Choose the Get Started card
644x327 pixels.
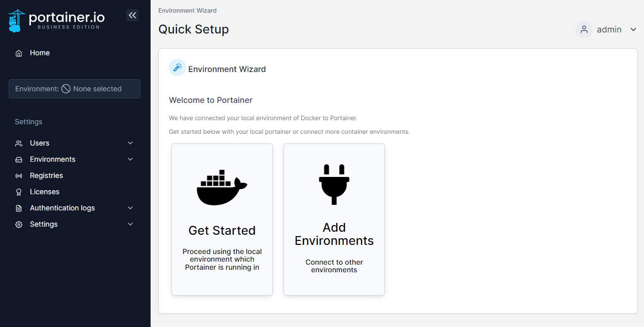tap(222, 219)
